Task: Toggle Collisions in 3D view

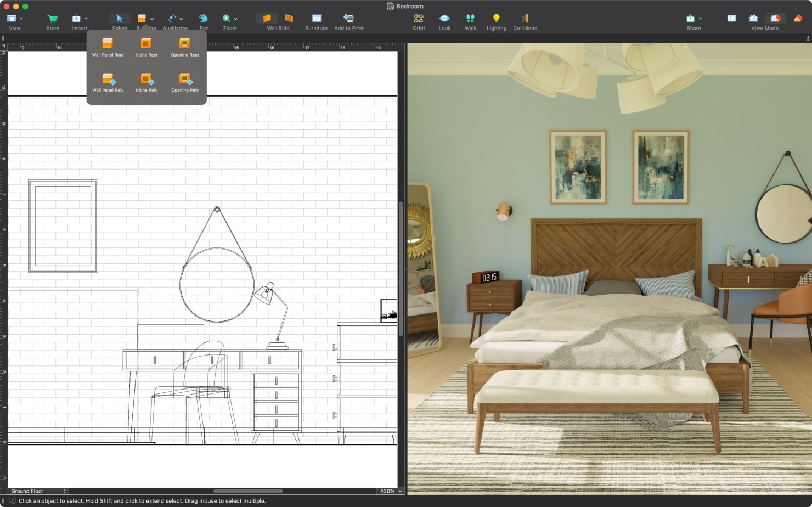Action: click(x=525, y=19)
